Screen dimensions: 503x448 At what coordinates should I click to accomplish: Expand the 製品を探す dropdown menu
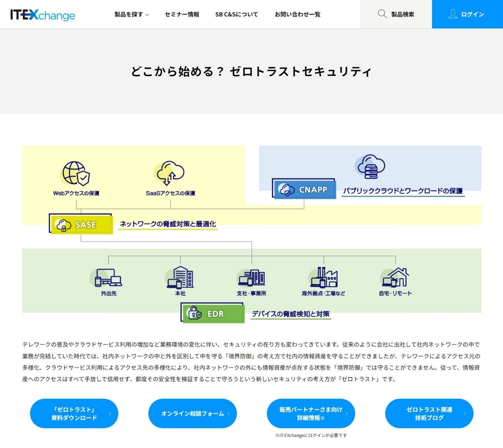point(132,14)
